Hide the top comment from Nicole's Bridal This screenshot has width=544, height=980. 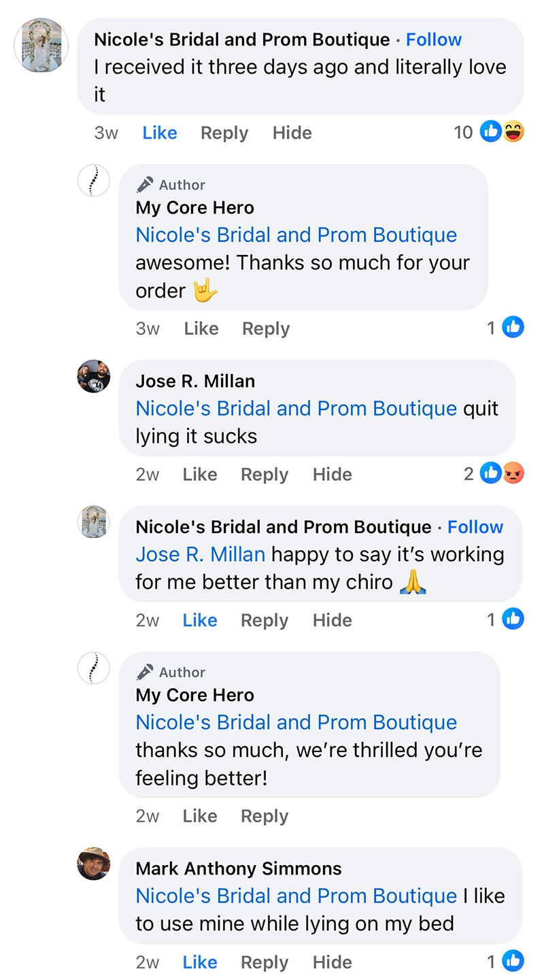click(x=292, y=133)
